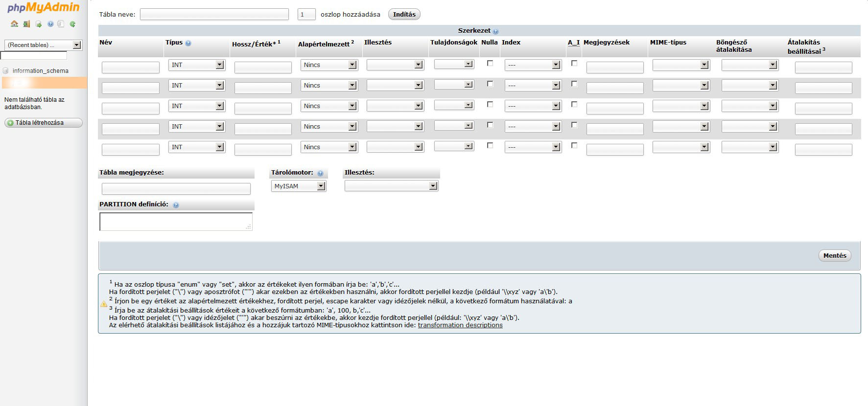868x406 pixels.
Task: Click A_I column header abbreviation
Action: coord(574,43)
